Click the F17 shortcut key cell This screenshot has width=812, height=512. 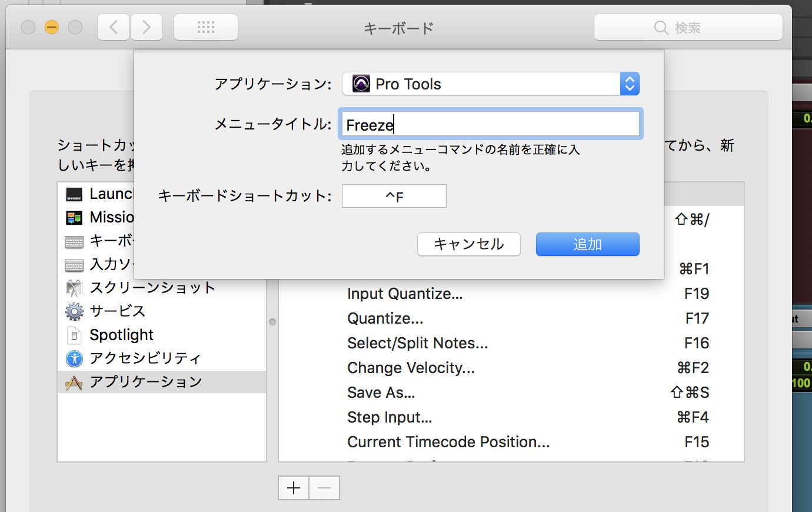pos(697,318)
